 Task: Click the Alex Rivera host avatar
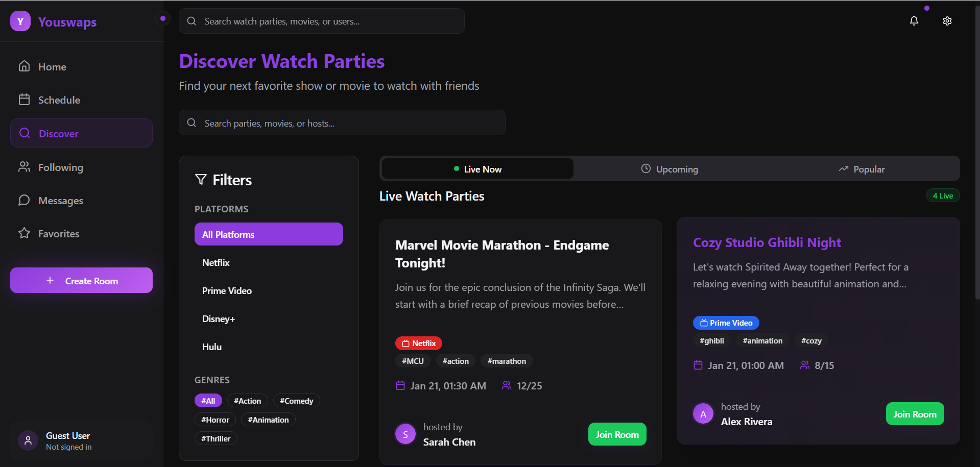(x=703, y=414)
